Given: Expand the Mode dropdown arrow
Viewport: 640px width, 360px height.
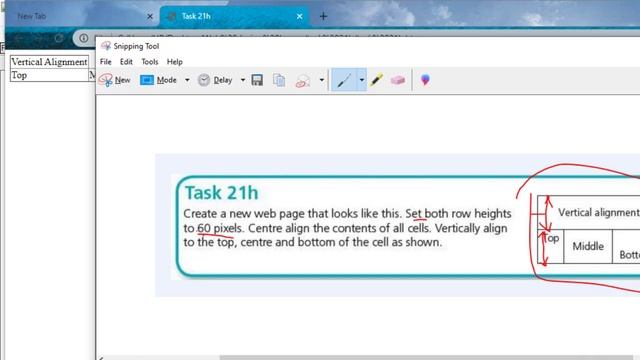Looking at the screenshot, I should tap(187, 80).
